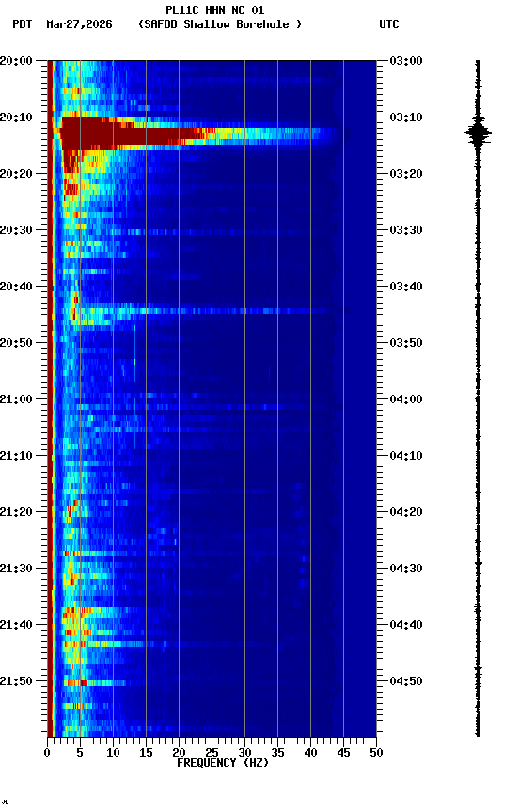The width and height of the screenshot is (519, 812).
Task: Click the 03:30 UTC time label
Action: (406, 230)
